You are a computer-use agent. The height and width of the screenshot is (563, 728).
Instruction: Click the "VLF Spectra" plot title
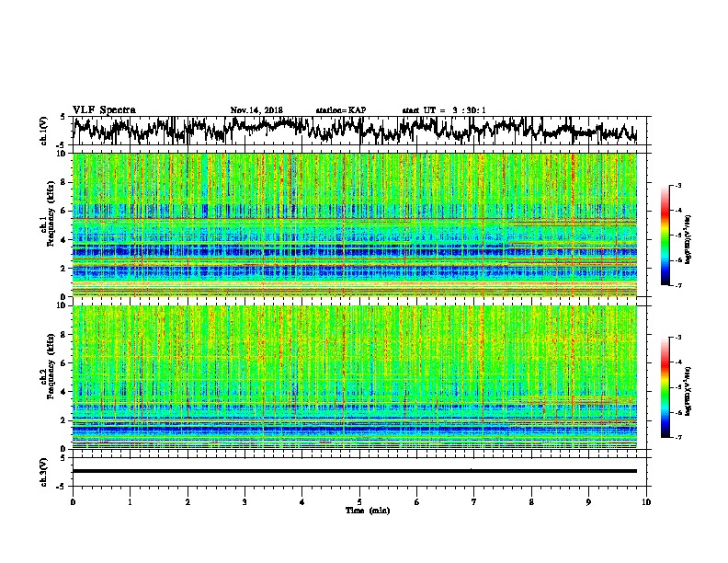coord(104,110)
